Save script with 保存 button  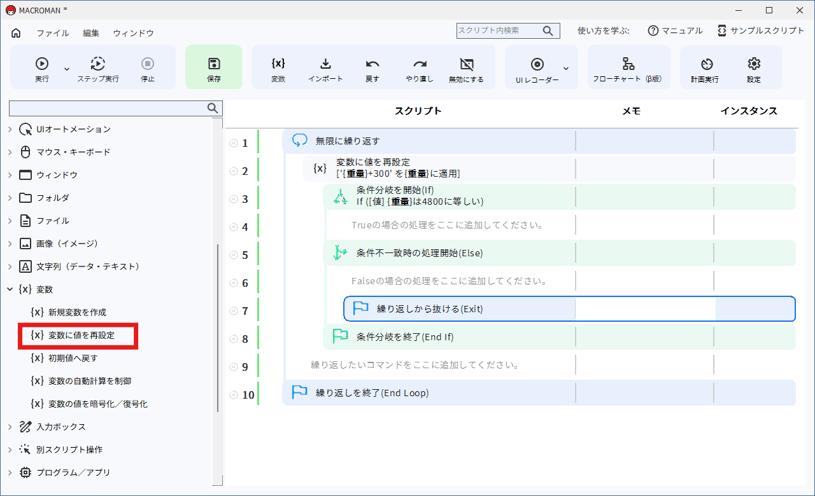tap(214, 67)
